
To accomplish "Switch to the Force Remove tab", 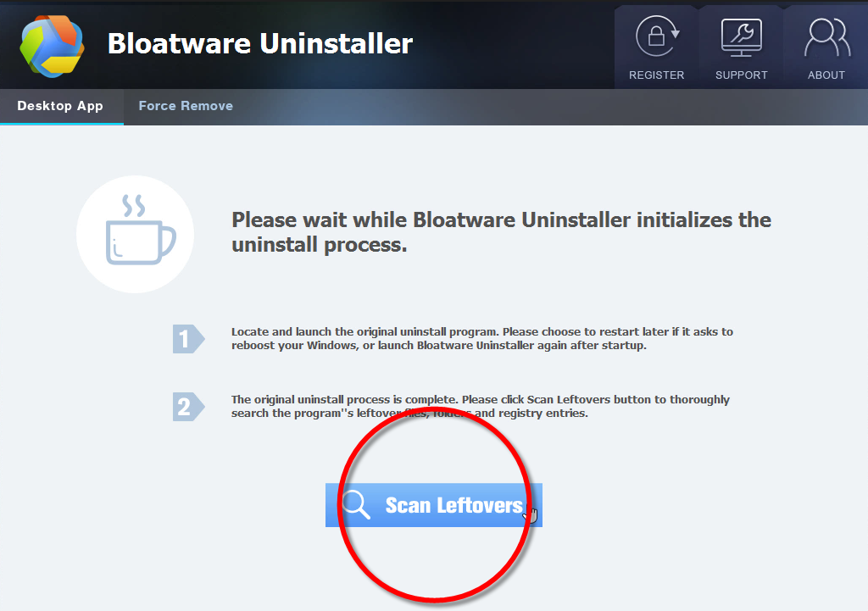I will (186, 106).
